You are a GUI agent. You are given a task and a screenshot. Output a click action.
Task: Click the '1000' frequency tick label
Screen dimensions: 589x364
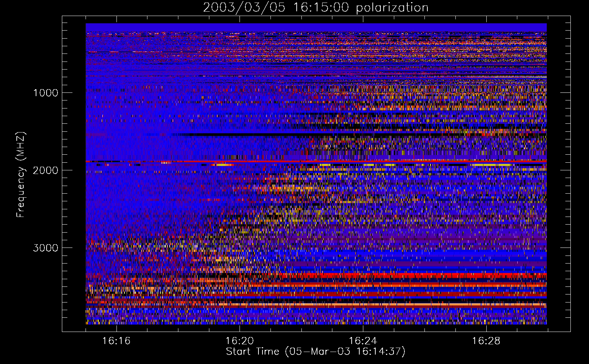[46, 93]
